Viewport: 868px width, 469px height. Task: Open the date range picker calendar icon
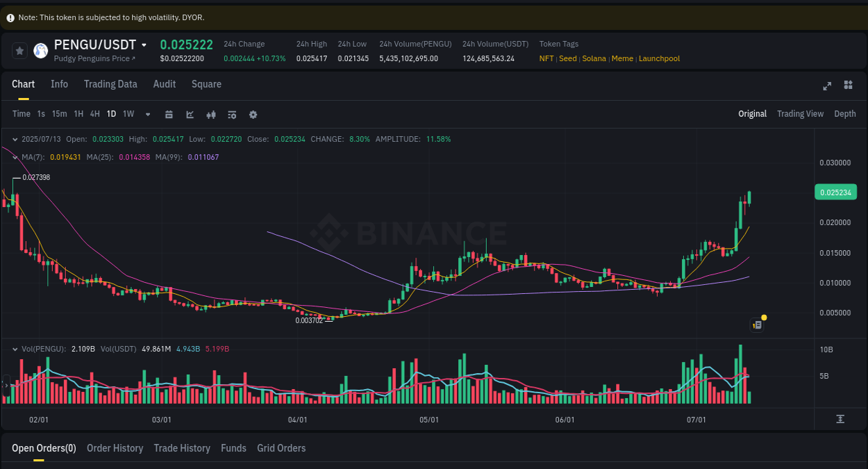[169, 114]
